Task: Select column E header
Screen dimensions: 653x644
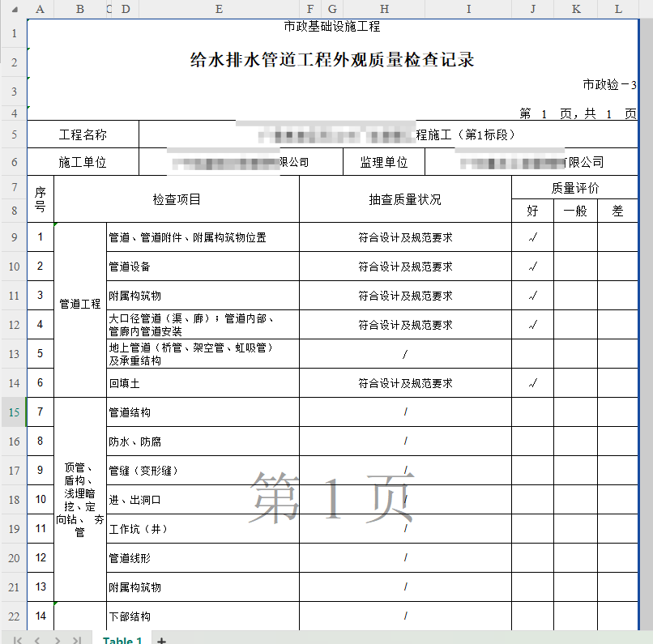Action: click(x=219, y=9)
